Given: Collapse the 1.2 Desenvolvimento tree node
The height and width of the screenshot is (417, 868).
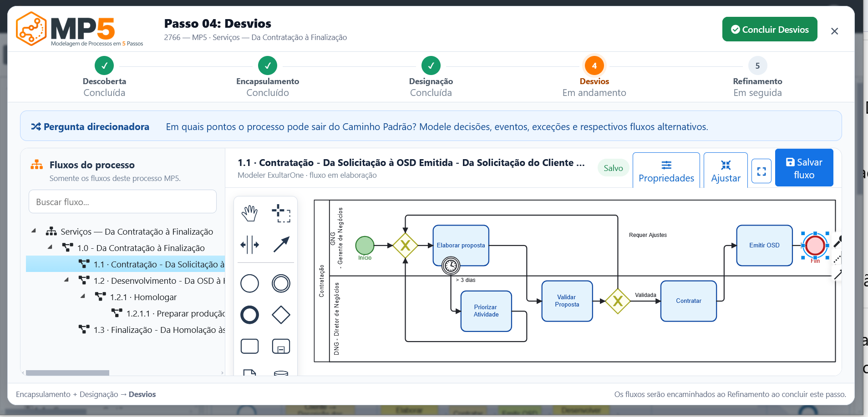Looking at the screenshot, I should click(x=66, y=280).
